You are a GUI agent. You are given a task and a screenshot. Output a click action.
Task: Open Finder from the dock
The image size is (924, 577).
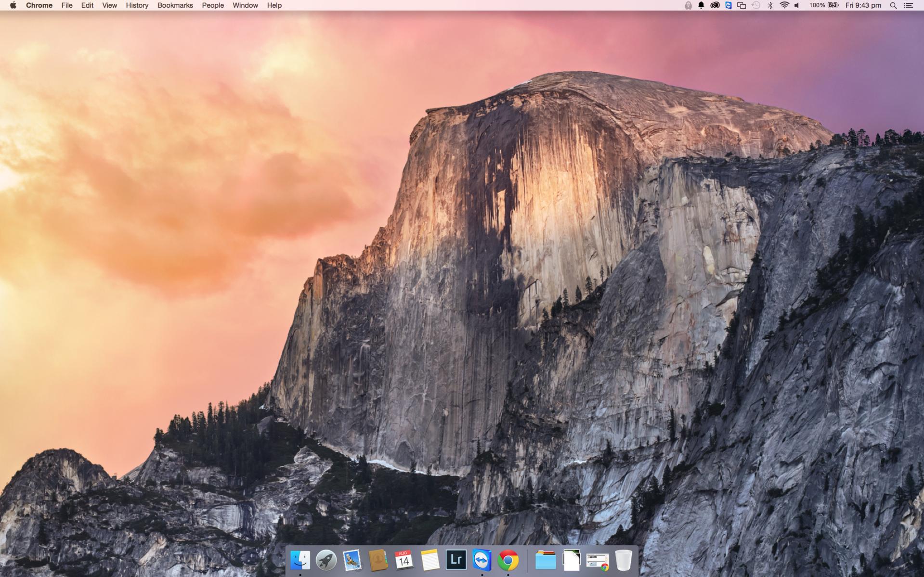(300, 560)
